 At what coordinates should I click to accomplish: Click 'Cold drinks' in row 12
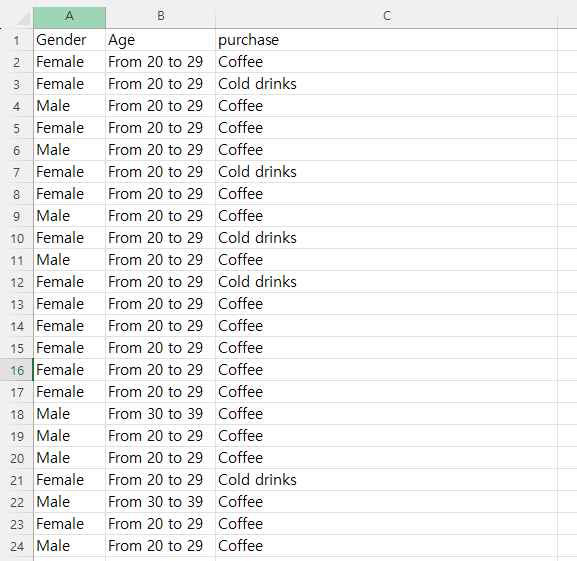[257, 282]
